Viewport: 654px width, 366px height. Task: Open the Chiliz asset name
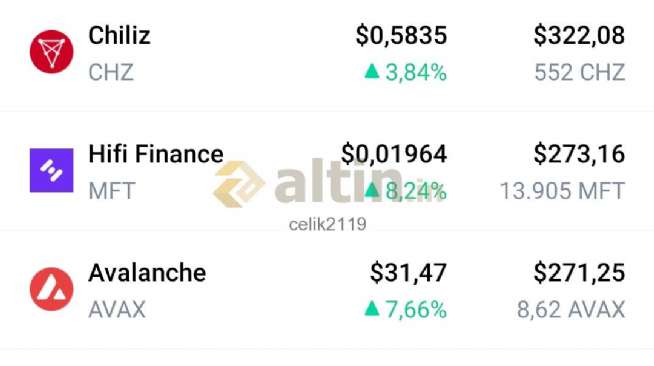pos(119,35)
